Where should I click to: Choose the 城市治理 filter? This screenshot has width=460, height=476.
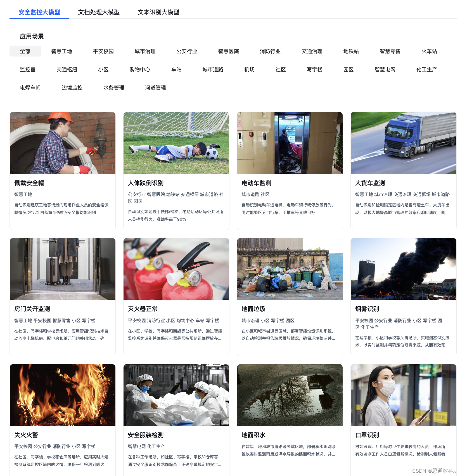(145, 51)
